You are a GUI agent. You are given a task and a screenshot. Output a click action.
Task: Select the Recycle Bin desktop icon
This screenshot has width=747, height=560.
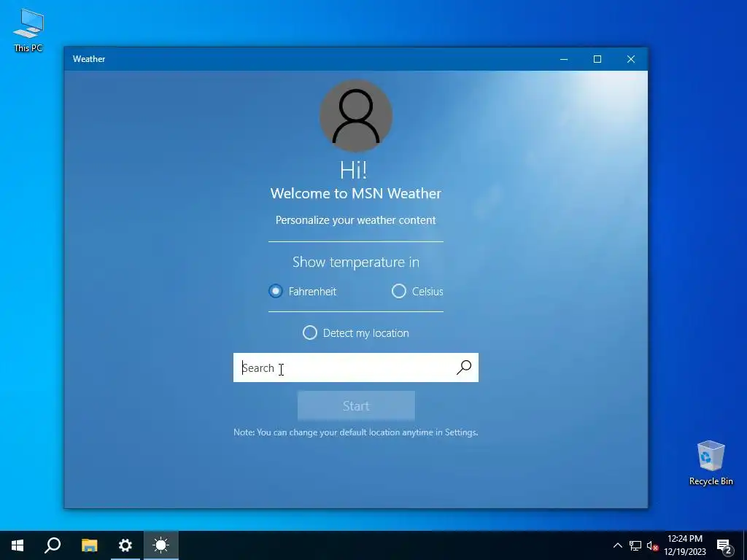point(711,463)
